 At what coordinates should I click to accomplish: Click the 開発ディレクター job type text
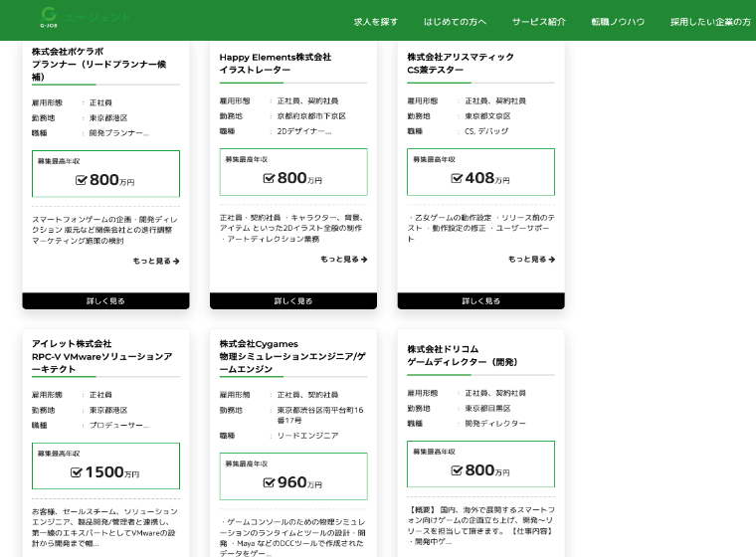(495, 424)
